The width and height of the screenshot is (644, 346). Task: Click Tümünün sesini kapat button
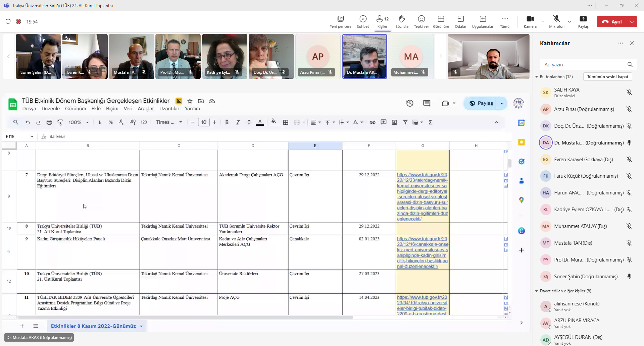click(x=607, y=77)
